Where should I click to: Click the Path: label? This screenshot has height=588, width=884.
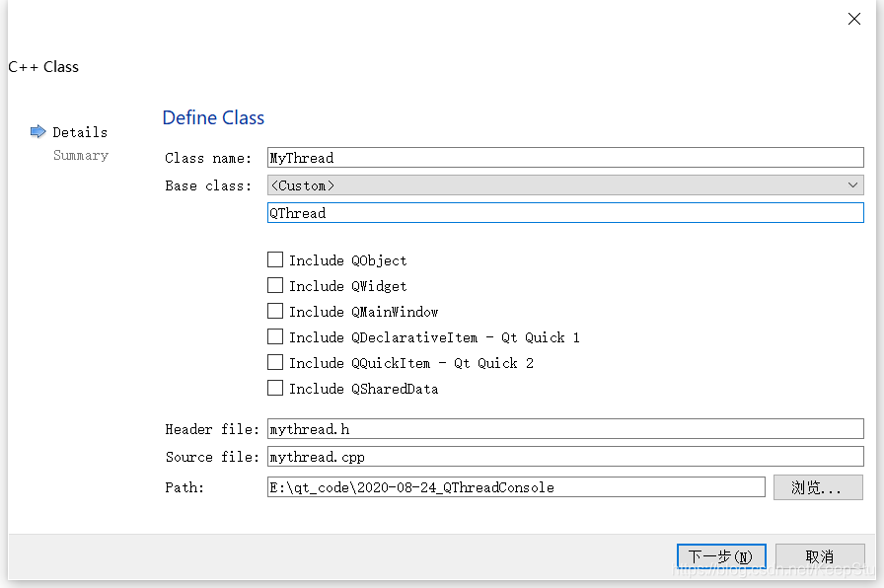[184, 487]
